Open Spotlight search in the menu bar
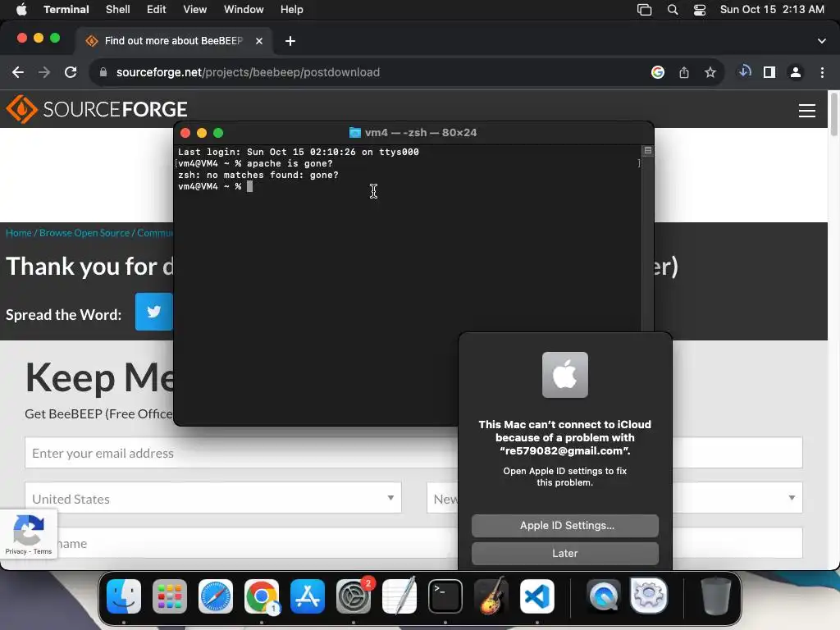This screenshot has width=840, height=630. coord(673,9)
